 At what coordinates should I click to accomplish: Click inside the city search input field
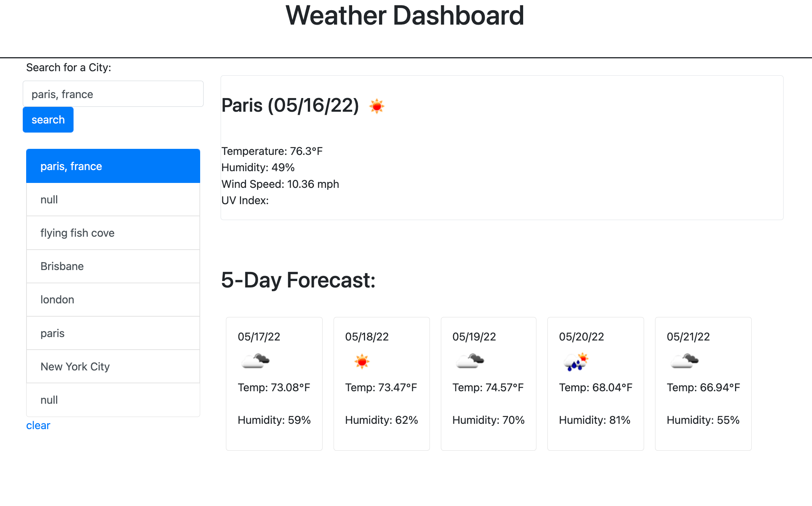(x=113, y=94)
